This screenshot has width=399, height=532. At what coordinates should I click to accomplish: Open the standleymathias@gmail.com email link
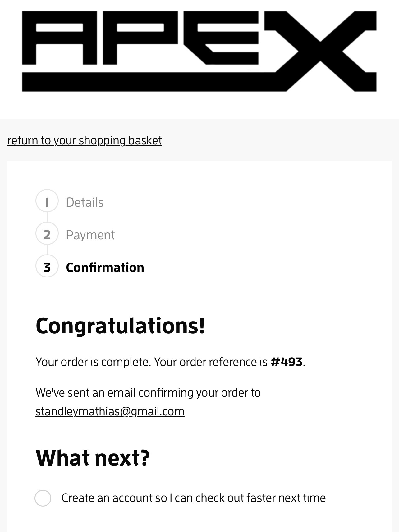click(x=110, y=411)
